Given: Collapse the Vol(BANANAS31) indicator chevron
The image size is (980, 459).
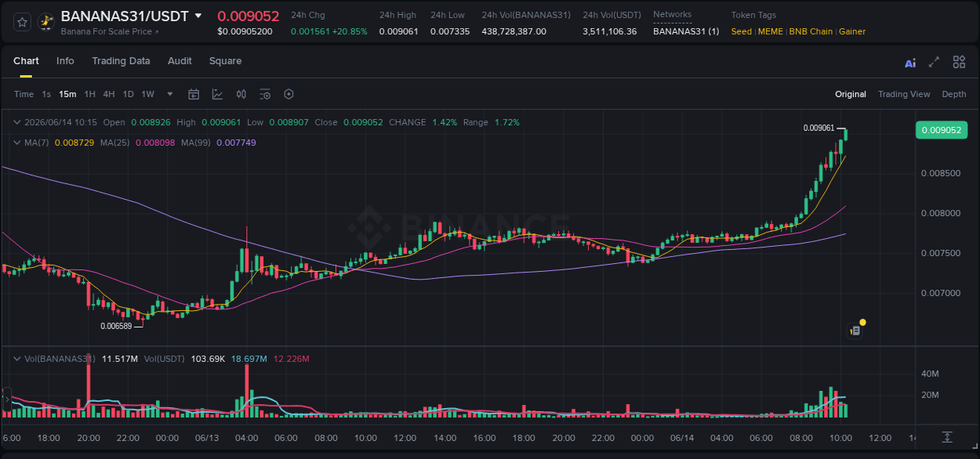Looking at the screenshot, I should [17, 359].
